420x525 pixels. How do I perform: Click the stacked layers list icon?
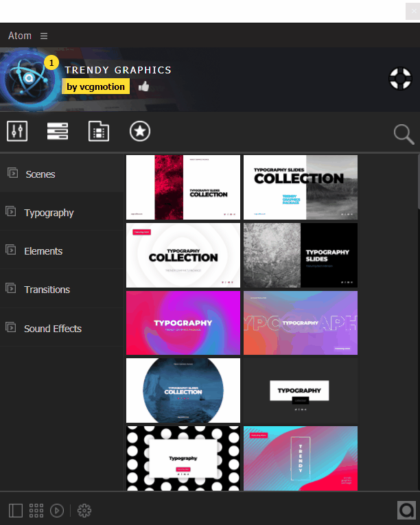click(x=58, y=131)
